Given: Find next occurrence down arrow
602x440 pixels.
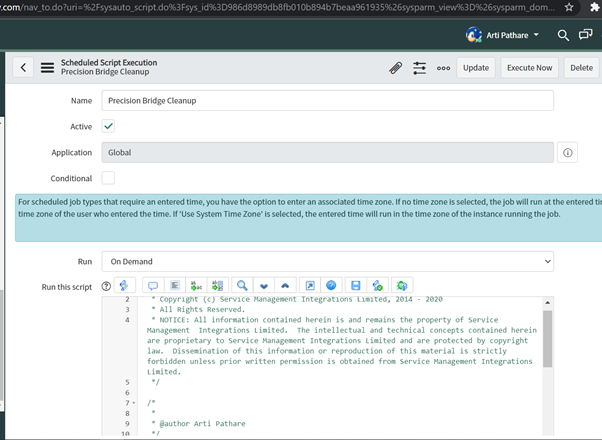Looking at the screenshot, I should pyautogui.click(x=264, y=285).
